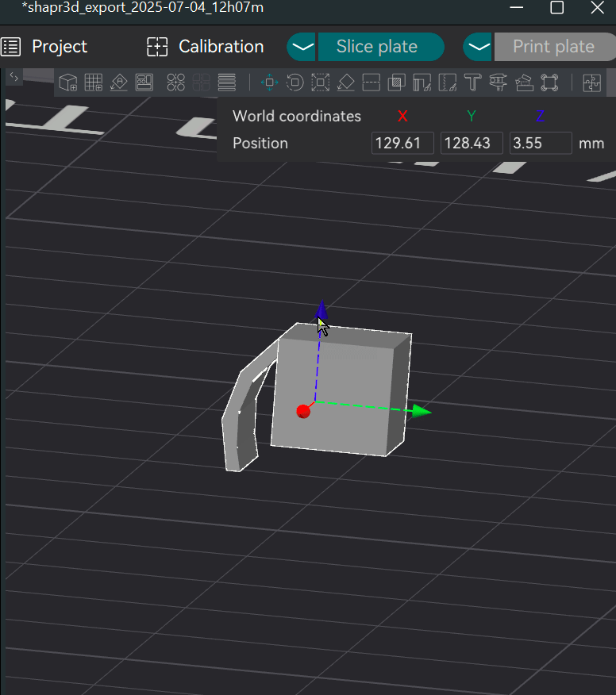This screenshot has height=695, width=616.
Task: Click the red X axis header
Action: [x=402, y=116]
